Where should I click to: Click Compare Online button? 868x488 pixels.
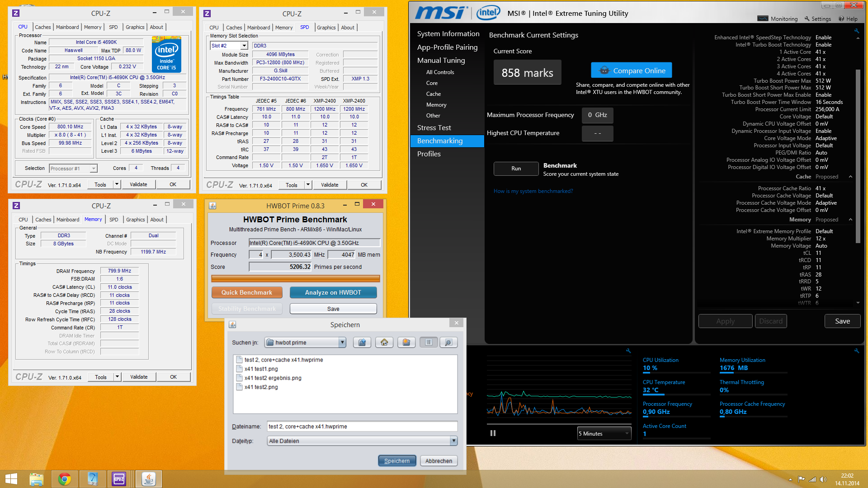(631, 70)
